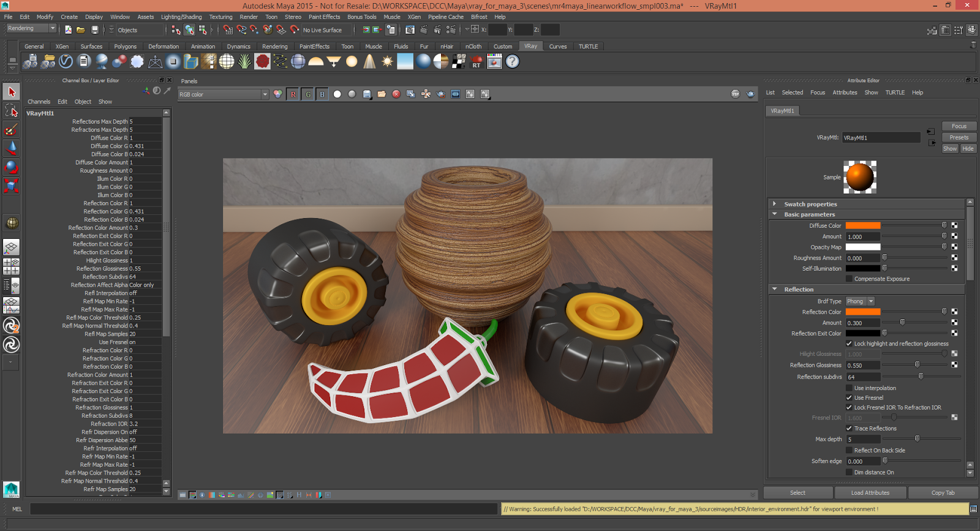Uncheck Lock highlight and reflection glossiness
The width and height of the screenshot is (980, 531).
(850, 344)
